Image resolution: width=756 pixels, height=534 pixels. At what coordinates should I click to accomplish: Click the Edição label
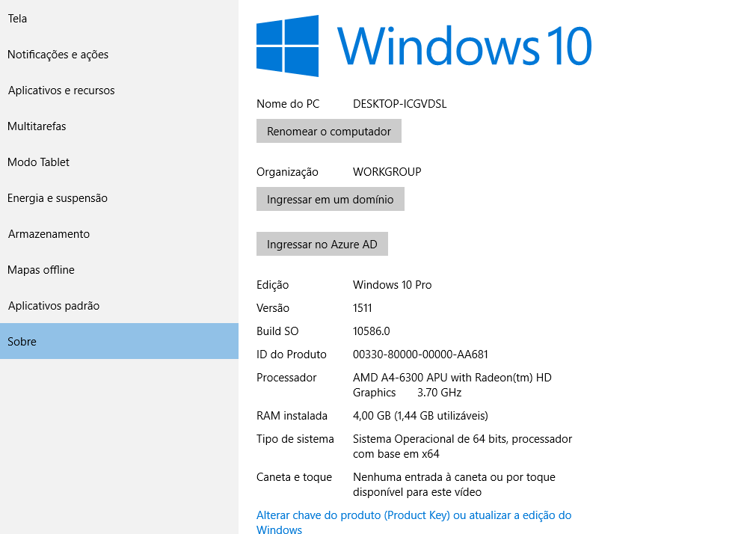[272, 285]
